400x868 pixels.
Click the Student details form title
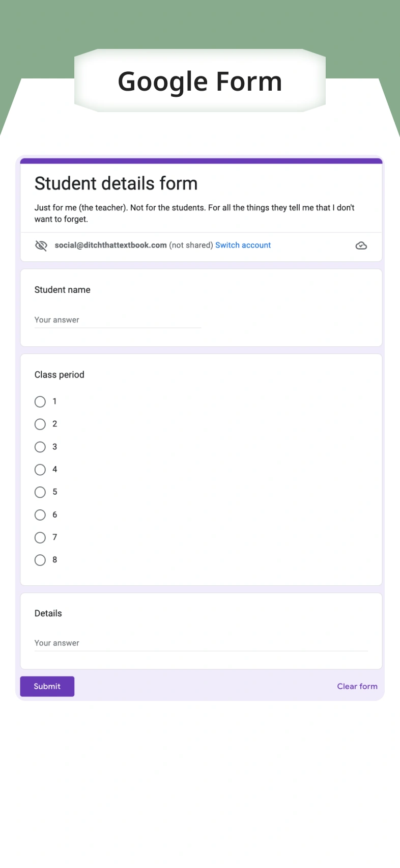(x=116, y=183)
